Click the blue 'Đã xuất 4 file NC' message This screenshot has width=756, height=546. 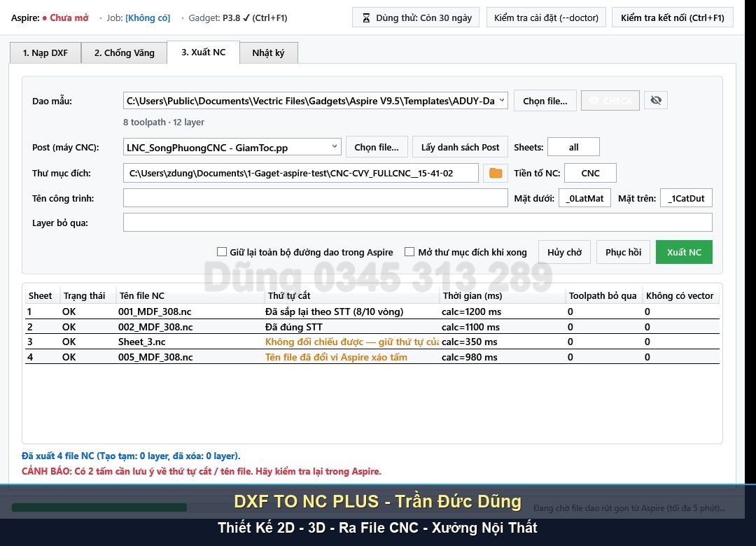tap(131, 456)
